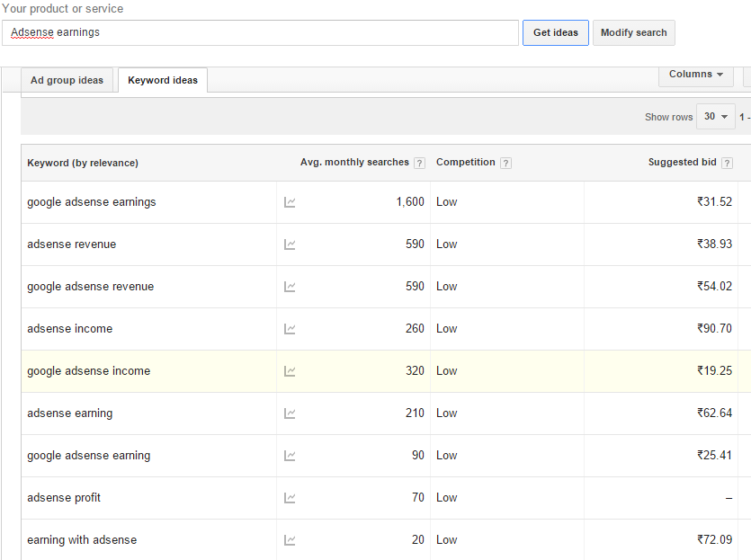Open trend chart for adsense income
Screen dimensions: 751x560
(x=290, y=329)
